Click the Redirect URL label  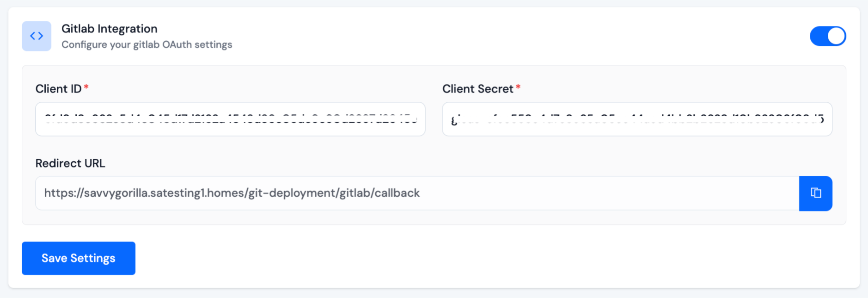click(x=70, y=163)
